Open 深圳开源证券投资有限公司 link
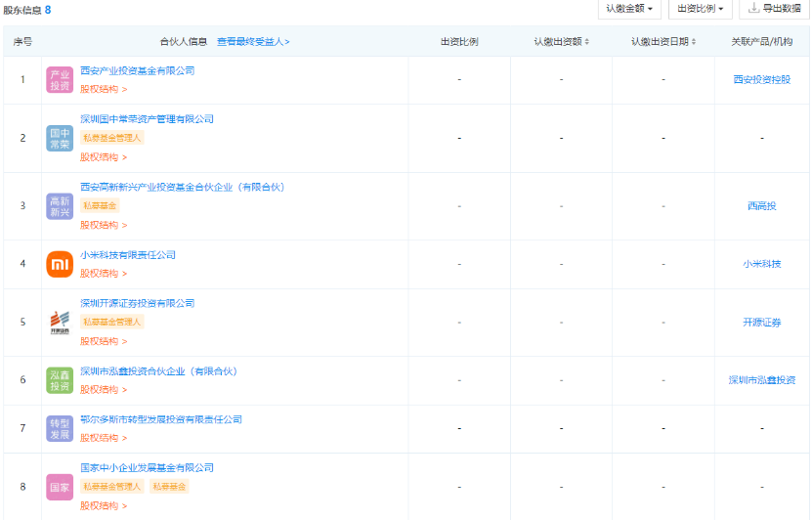Viewport: 812px width, 521px height. pyautogui.click(x=137, y=303)
